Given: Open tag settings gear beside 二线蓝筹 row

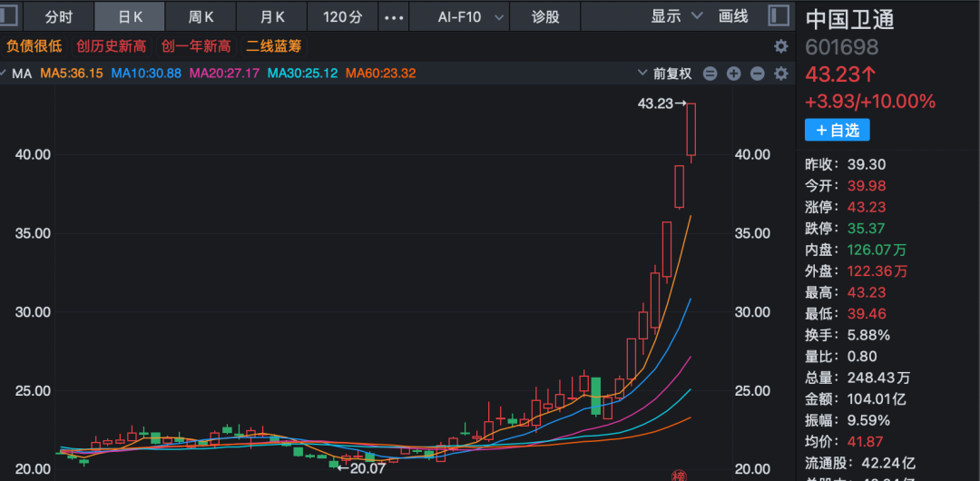Looking at the screenshot, I should [780, 47].
